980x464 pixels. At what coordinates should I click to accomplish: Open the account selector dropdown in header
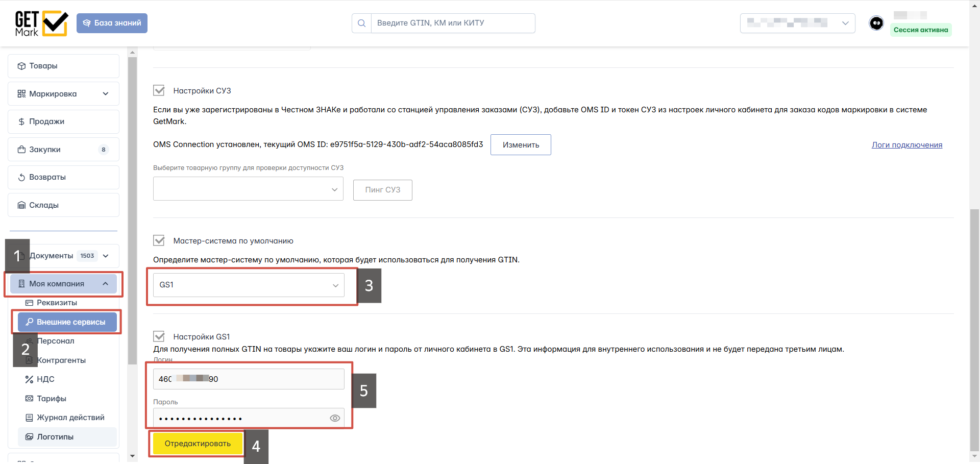pos(797,23)
